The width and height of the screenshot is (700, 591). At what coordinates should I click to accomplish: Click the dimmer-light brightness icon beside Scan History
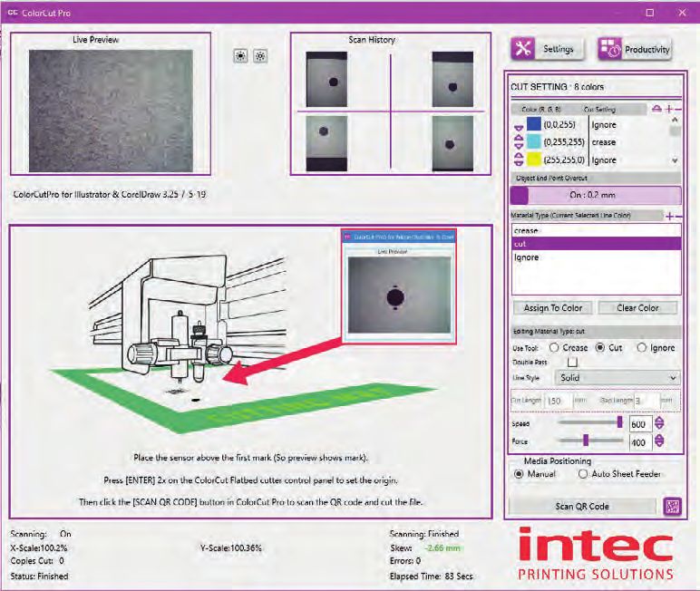click(260, 56)
